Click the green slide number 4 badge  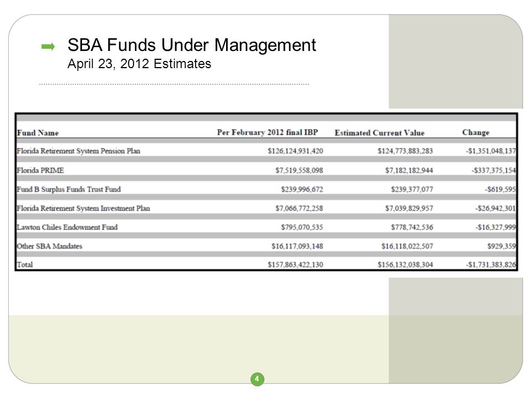tap(257, 379)
